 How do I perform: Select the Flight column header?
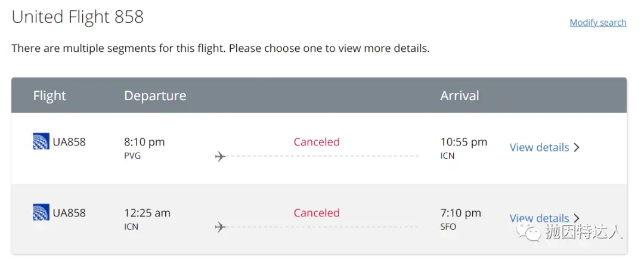click(x=49, y=95)
